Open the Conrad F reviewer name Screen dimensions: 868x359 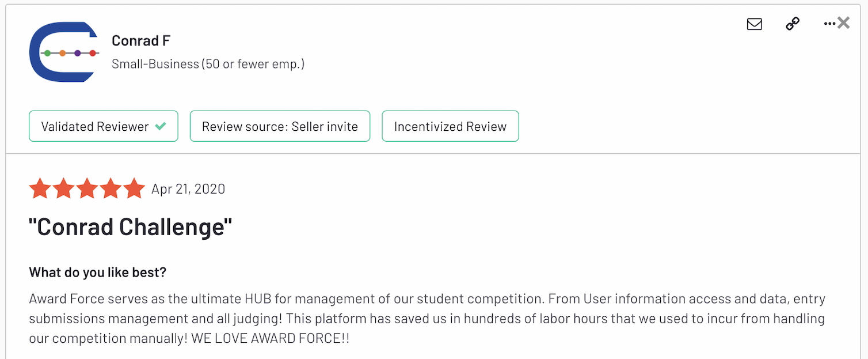141,41
